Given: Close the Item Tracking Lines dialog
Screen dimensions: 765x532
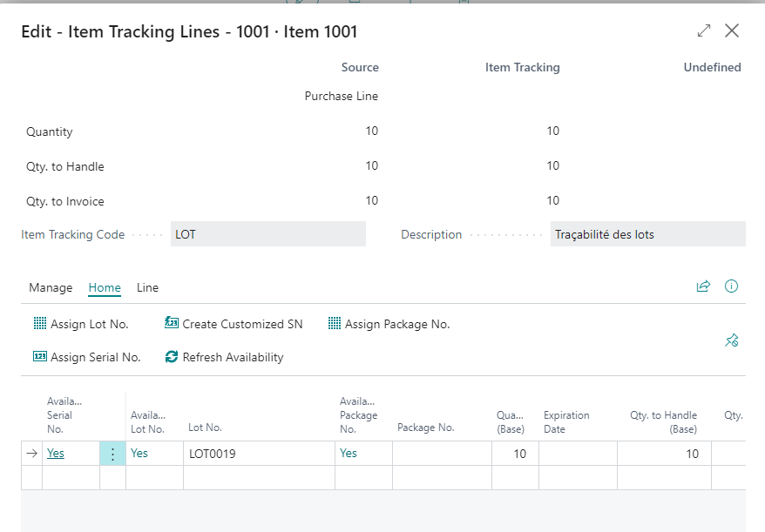Looking at the screenshot, I should [732, 30].
